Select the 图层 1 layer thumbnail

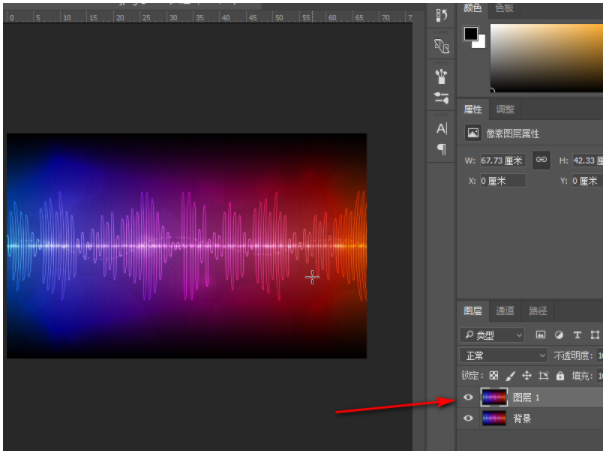pos(493,397)
